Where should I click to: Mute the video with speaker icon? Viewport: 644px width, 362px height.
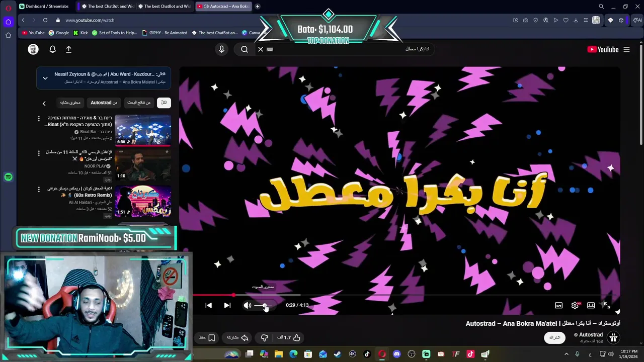[248, 305]
